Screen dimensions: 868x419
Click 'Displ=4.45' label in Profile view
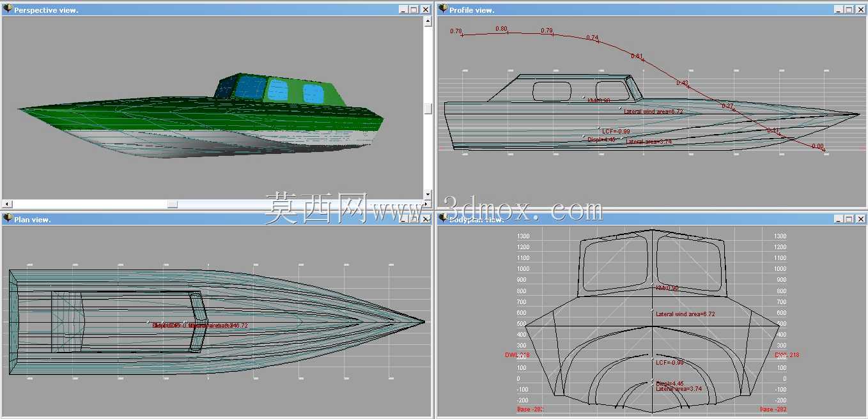coord(601,139)
